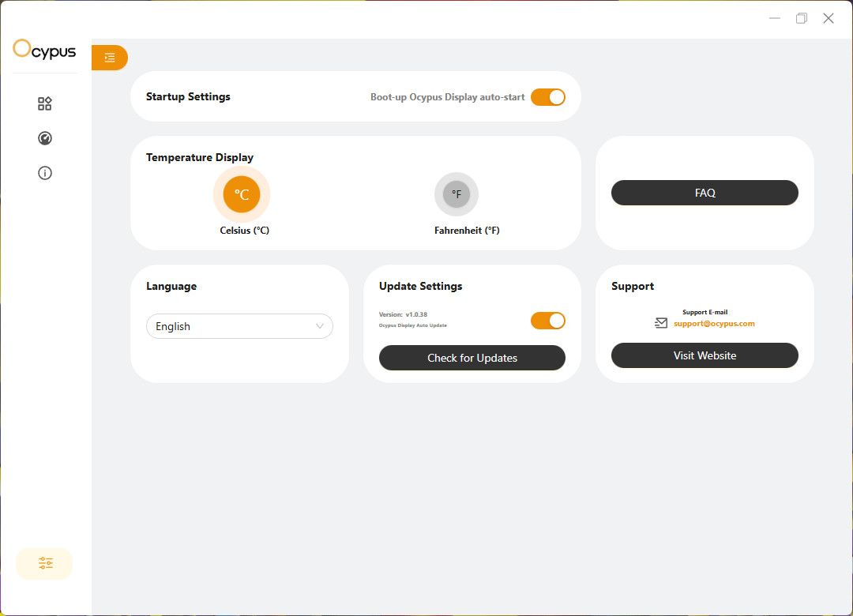Disable Boot-up Ocypus Display auto-start toggle

[548, 97]
